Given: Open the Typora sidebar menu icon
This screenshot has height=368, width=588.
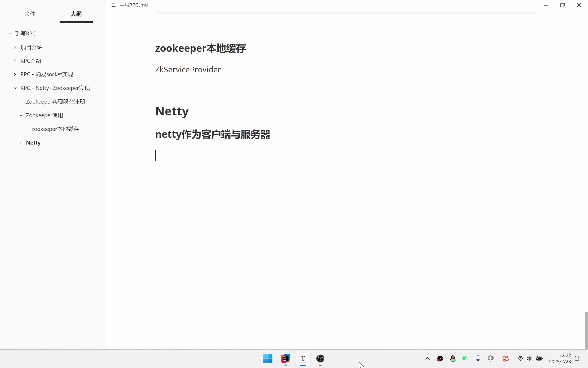Looking at the screenshot, I should tap(114, 5).
